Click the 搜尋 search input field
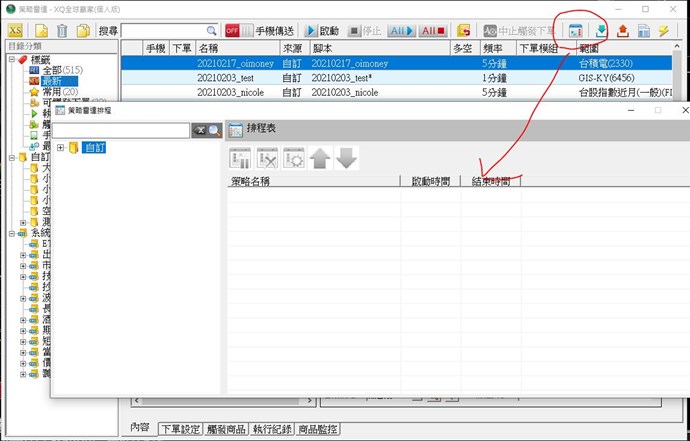This screenshot has height=441, width=690. coord(163,31)
